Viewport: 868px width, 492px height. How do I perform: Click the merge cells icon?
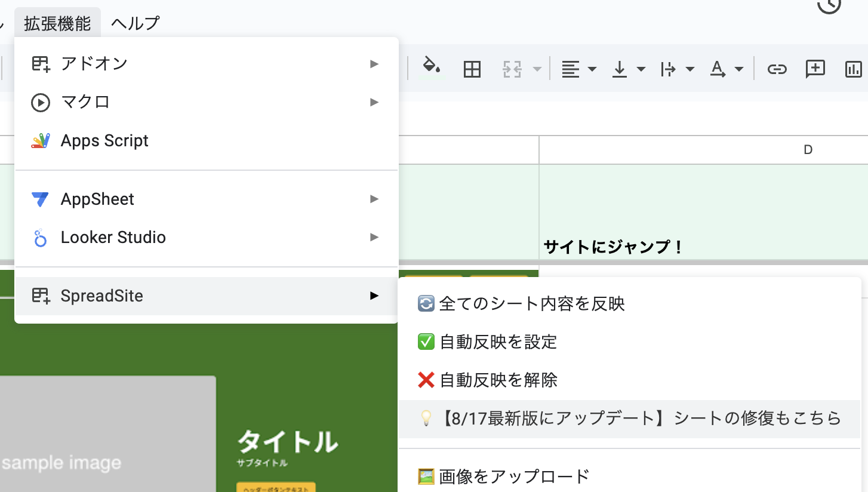(512, 69)
